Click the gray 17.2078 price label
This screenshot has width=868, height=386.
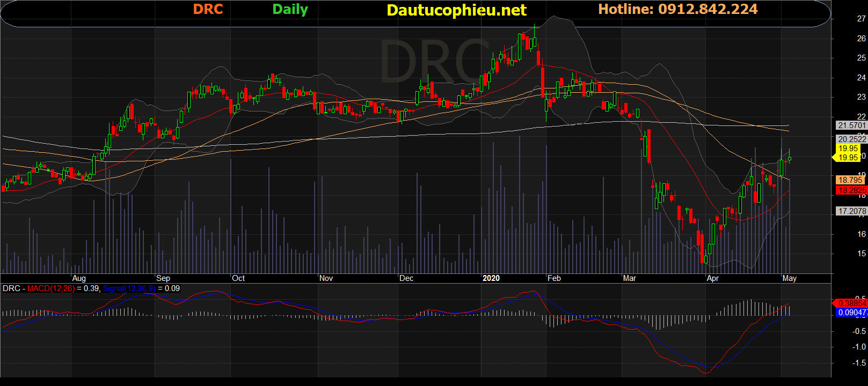coord(851,211)
